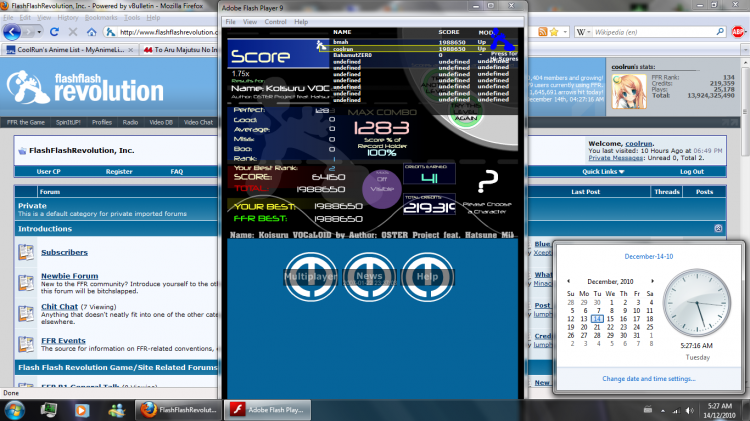Open Profiles nav item

click(102, 122)
